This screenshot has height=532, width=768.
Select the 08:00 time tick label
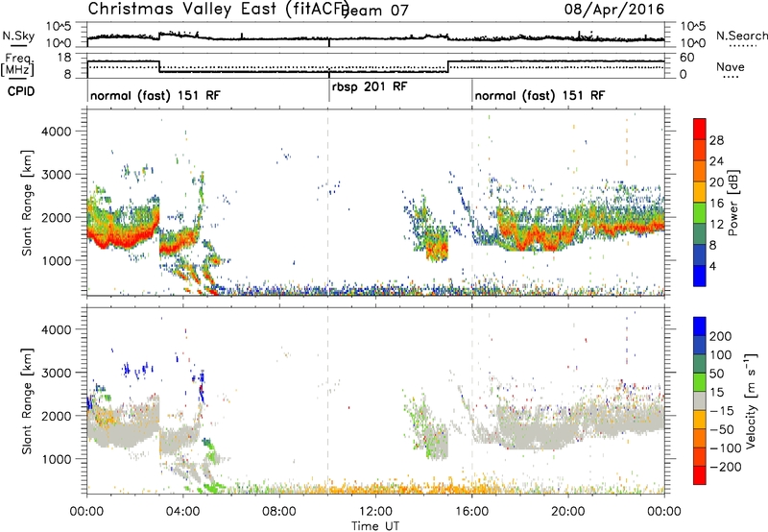(279, 512)
